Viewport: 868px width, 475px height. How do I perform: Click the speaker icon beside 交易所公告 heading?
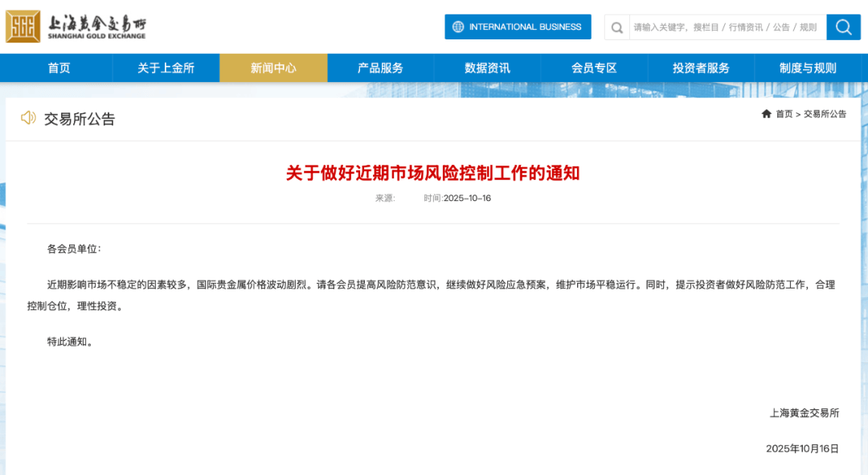(28, 118)
